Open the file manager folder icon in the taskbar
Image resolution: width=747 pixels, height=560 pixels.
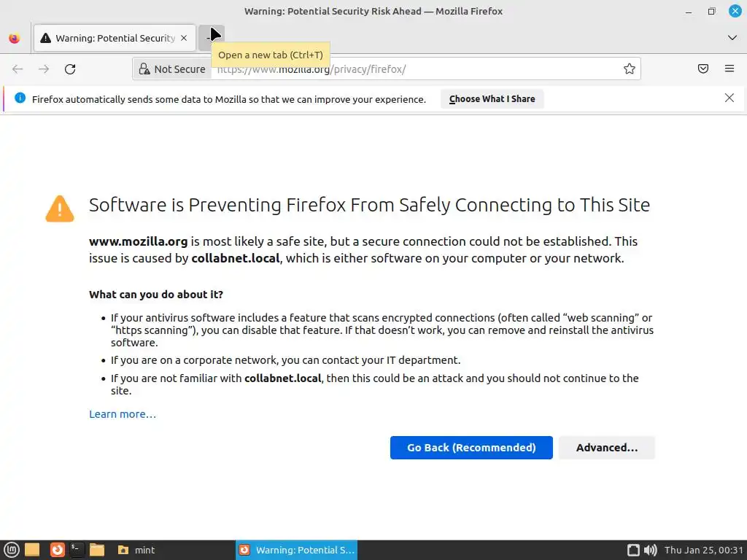[97, 550]
